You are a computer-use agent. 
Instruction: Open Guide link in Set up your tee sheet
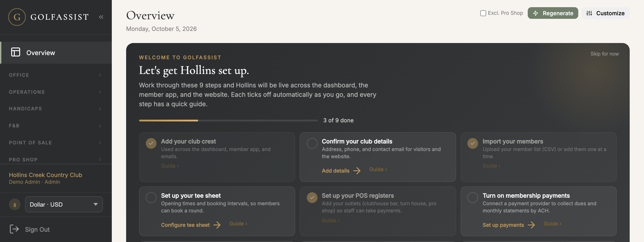tap(238, 223)
